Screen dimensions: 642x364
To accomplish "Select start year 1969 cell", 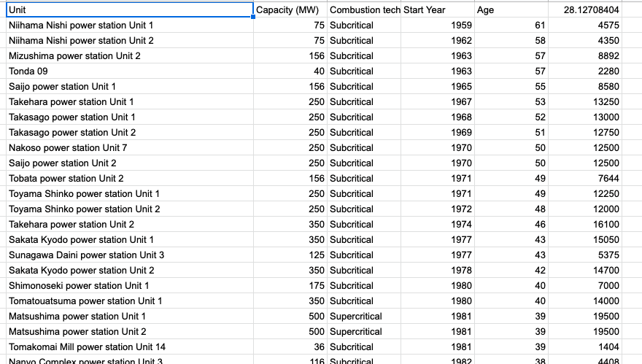I will (x=438, y=133).
